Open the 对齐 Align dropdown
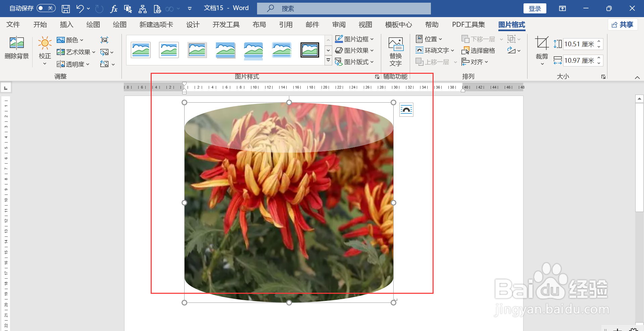644x331 pixels. click(x=475, y=62)
